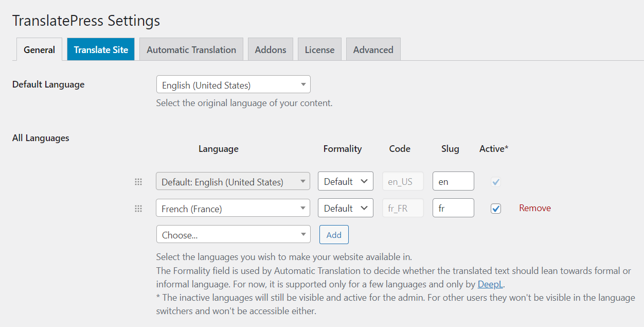Switch to the Advanced tab
Image resolution: width=644 pixels, height=327 pixels.
[x=373, y=49]
